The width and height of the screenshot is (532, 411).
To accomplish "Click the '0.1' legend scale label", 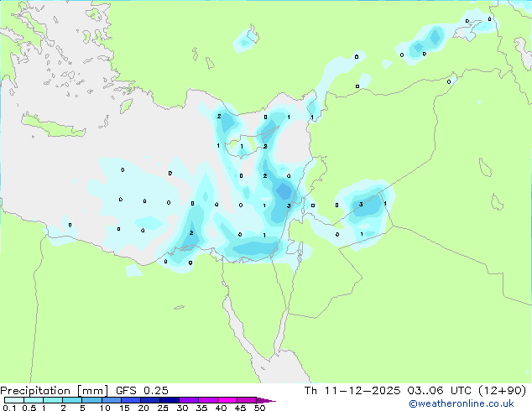I will [8, 408].
